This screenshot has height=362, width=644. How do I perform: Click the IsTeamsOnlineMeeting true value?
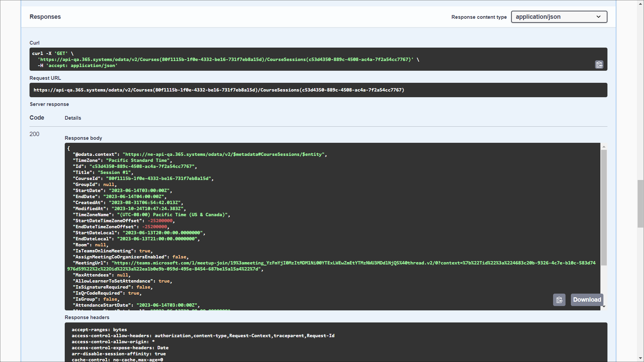point(145,251)
